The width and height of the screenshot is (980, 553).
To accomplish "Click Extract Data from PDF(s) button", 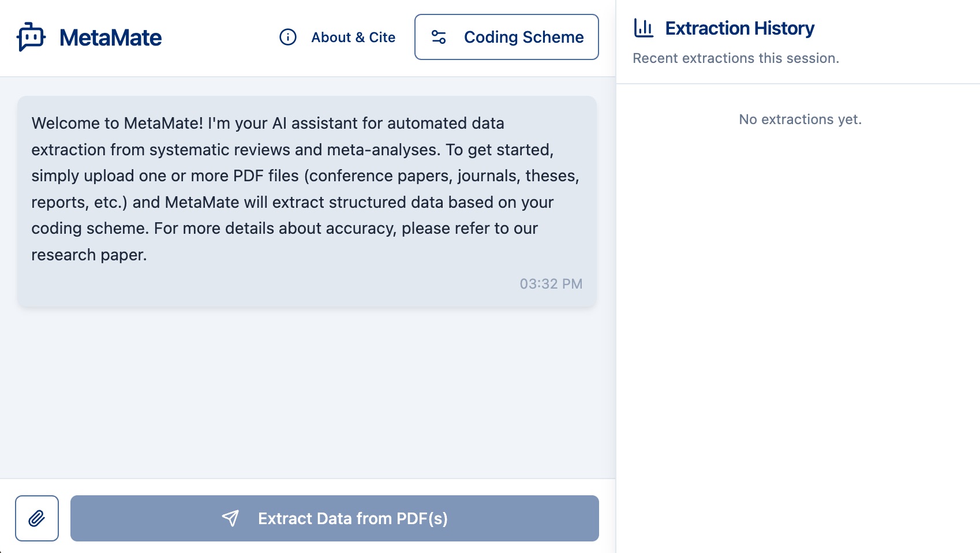I will (x=335, y=518).
